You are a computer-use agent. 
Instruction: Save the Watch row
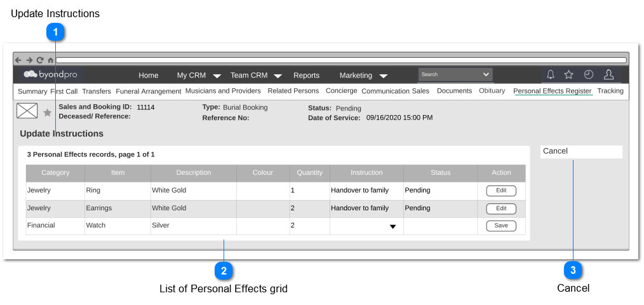(501, 226)
